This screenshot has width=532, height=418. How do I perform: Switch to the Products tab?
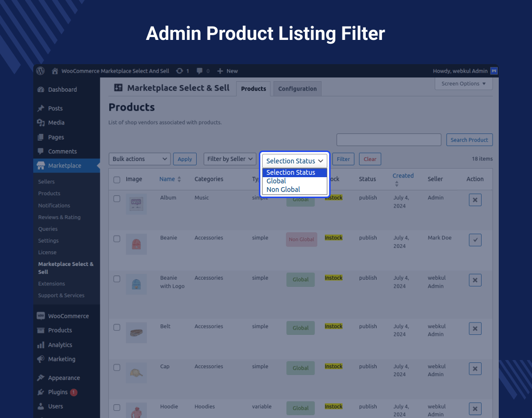[x=254, y=88]
